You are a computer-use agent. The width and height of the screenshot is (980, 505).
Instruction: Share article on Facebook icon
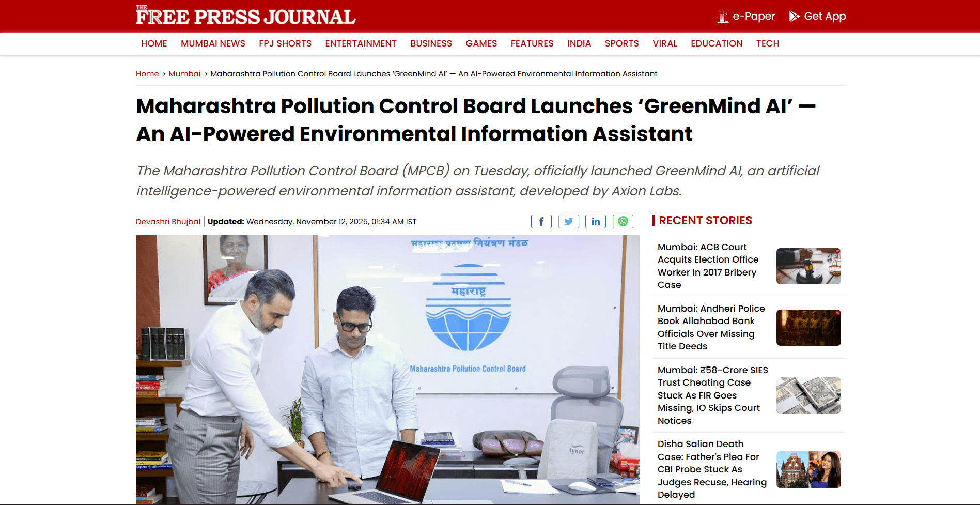[x=541, y=221]
